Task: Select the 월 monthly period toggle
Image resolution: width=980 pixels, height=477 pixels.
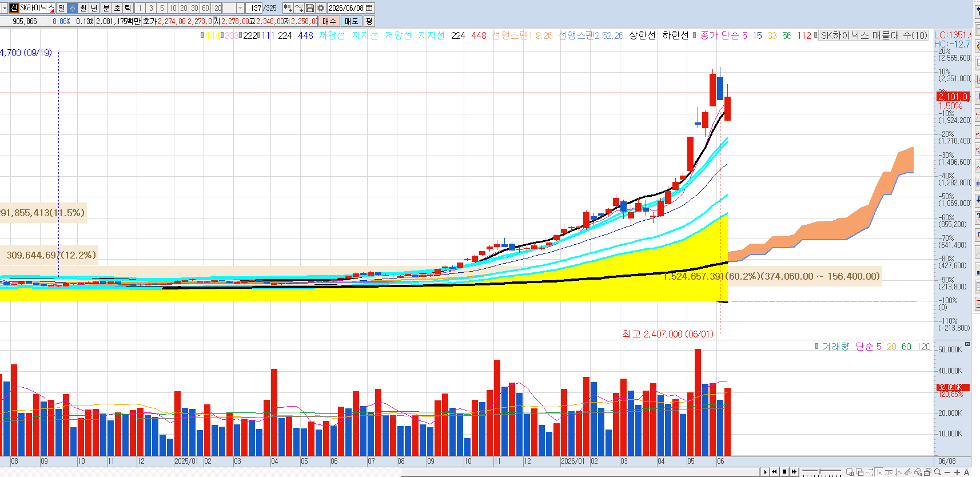Action: tap(83, 8)
